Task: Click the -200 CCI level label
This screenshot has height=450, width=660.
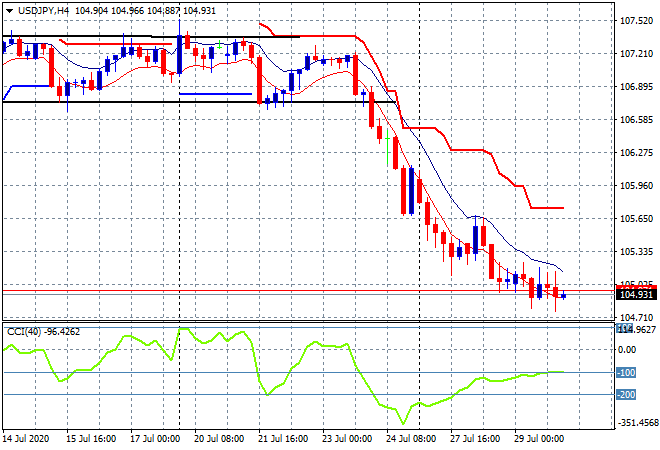Action: 626,395
